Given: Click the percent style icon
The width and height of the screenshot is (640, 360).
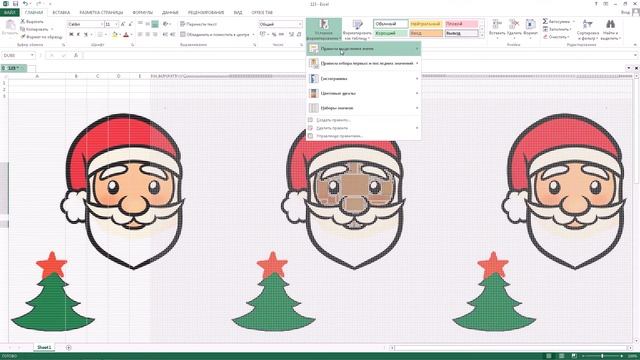Looking at the screenshot, I should coord(274,34).
